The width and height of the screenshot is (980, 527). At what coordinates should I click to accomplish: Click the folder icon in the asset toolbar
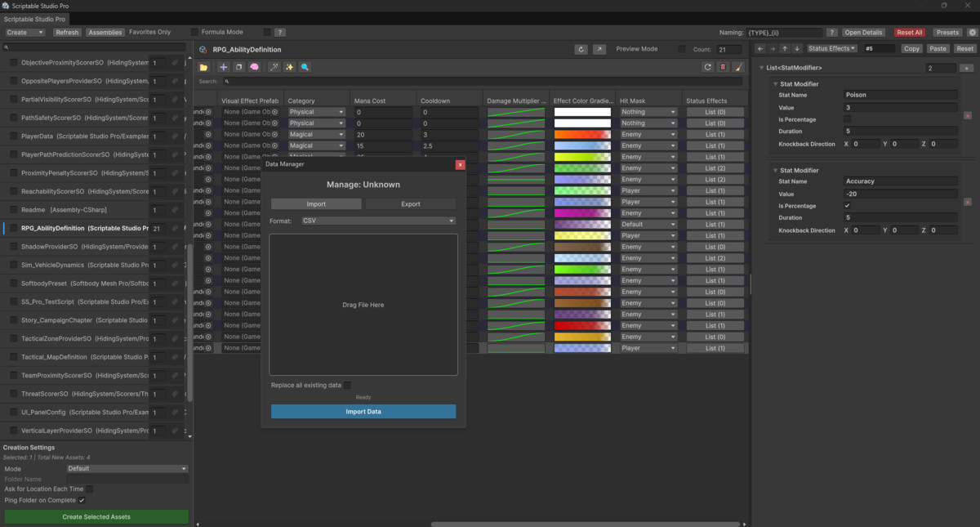coord(203,67)
